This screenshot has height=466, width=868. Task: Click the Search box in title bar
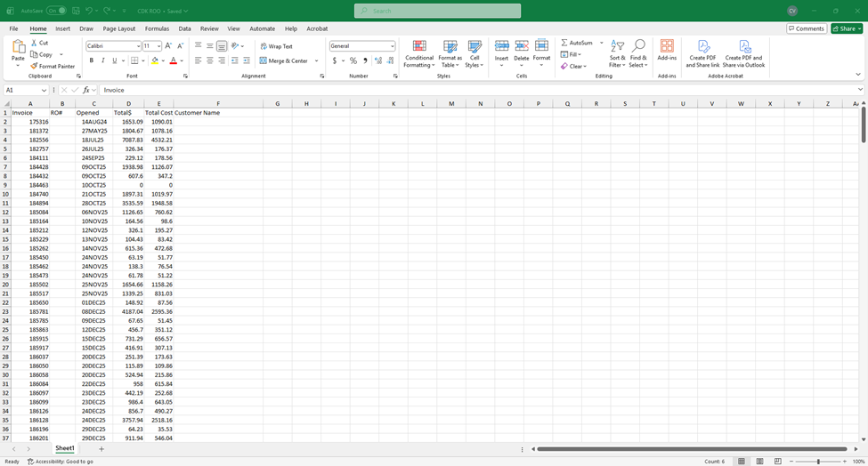[x=437, y=11]
